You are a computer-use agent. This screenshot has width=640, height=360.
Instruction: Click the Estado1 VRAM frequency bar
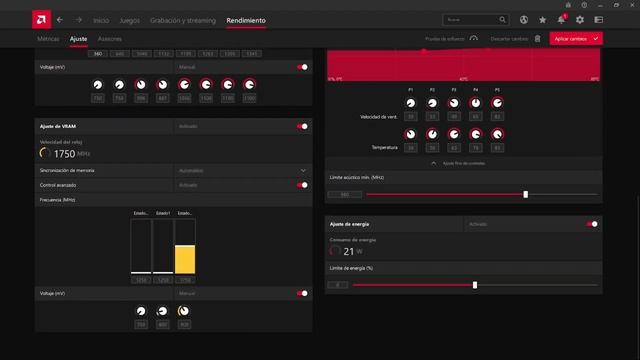pos(163,247)
